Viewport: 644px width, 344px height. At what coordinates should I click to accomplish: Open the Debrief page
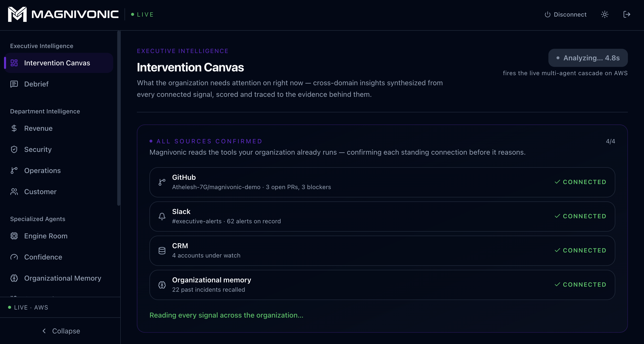pos(59,84)
